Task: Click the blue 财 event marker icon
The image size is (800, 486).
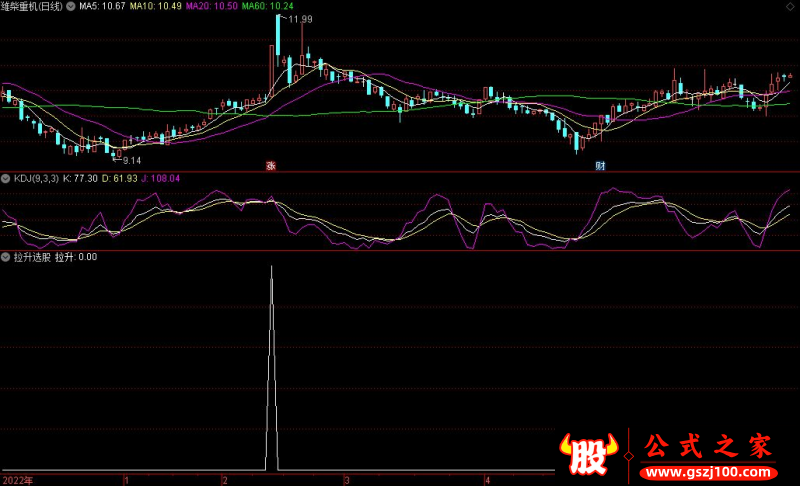Action: [x=600, y=165]
